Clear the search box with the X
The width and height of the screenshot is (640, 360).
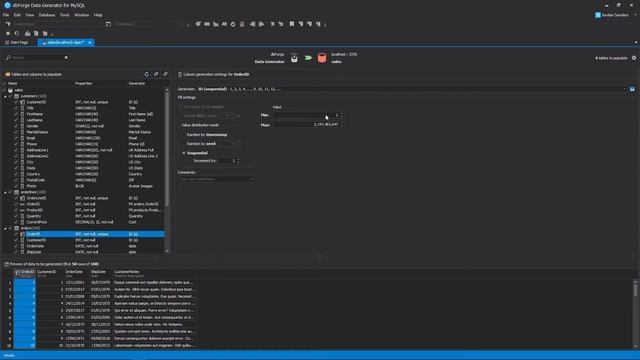tap(66, 58)
